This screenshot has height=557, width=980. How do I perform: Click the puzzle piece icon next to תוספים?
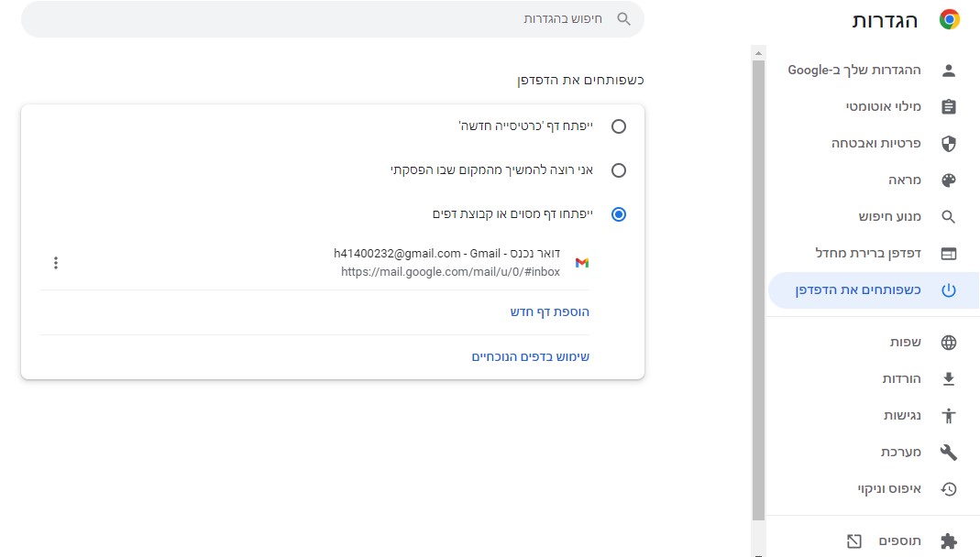(948, 540)
